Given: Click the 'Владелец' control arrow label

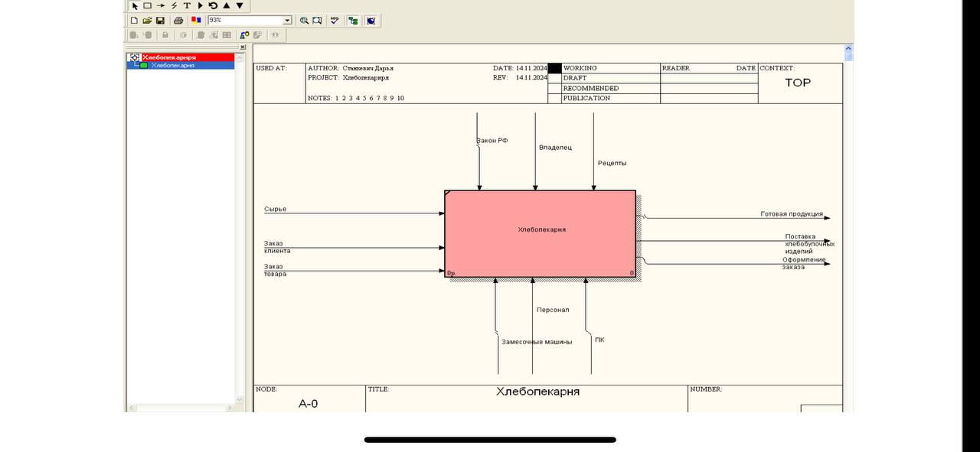Looking at the screenshot, I should (x=555, y=148).
